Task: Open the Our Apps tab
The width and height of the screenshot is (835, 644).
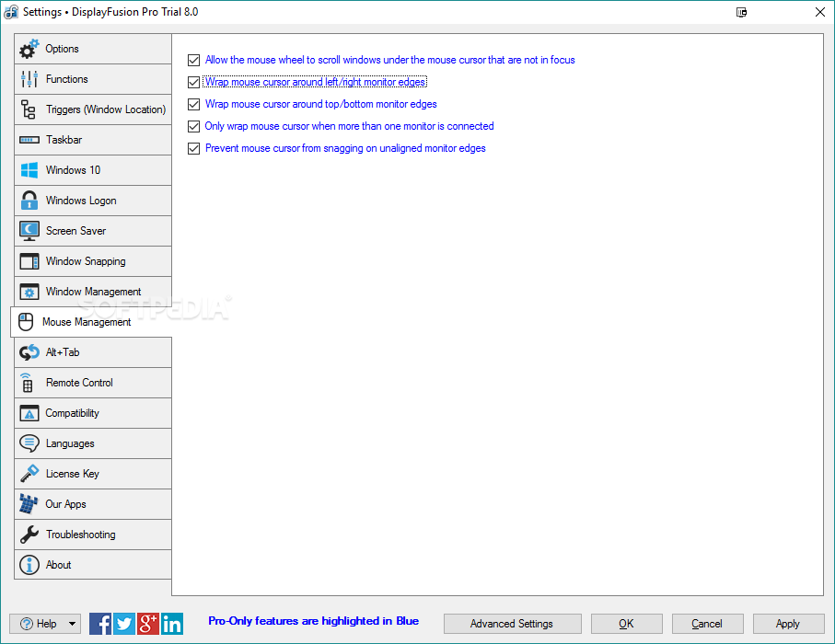Action: pyautogui.click(x=93, y=504)
